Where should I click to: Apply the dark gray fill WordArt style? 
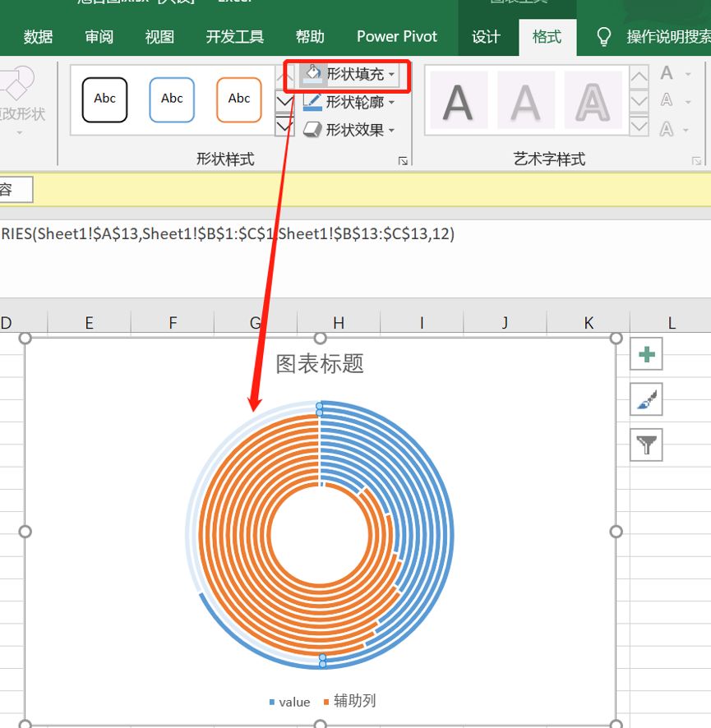pos(459,100)
